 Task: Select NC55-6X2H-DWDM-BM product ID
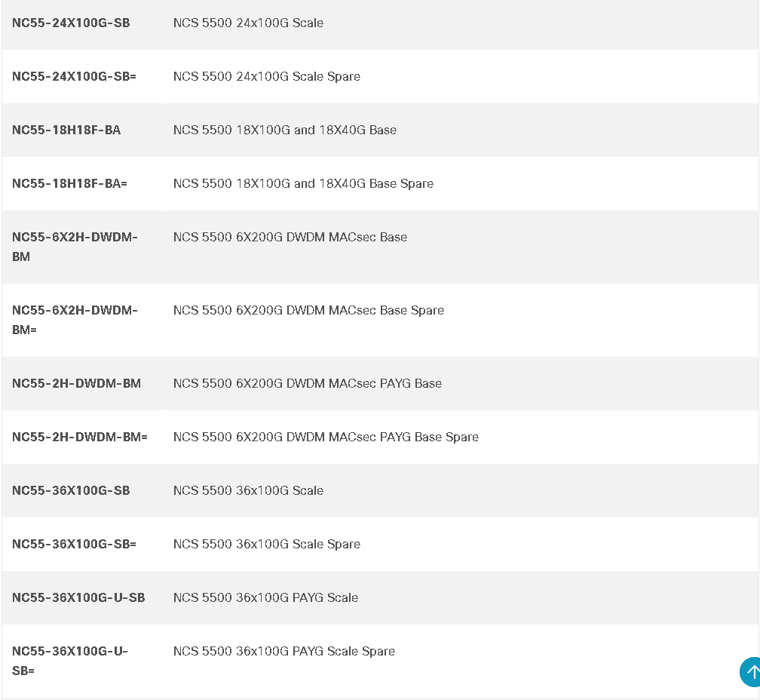(x=74, y=246)
